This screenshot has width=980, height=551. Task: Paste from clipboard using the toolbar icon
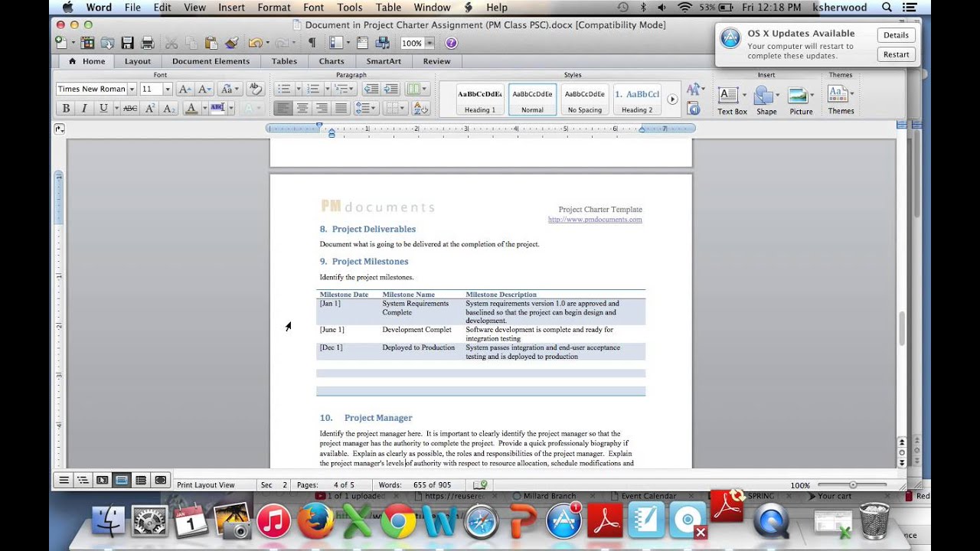coord(211,43)
